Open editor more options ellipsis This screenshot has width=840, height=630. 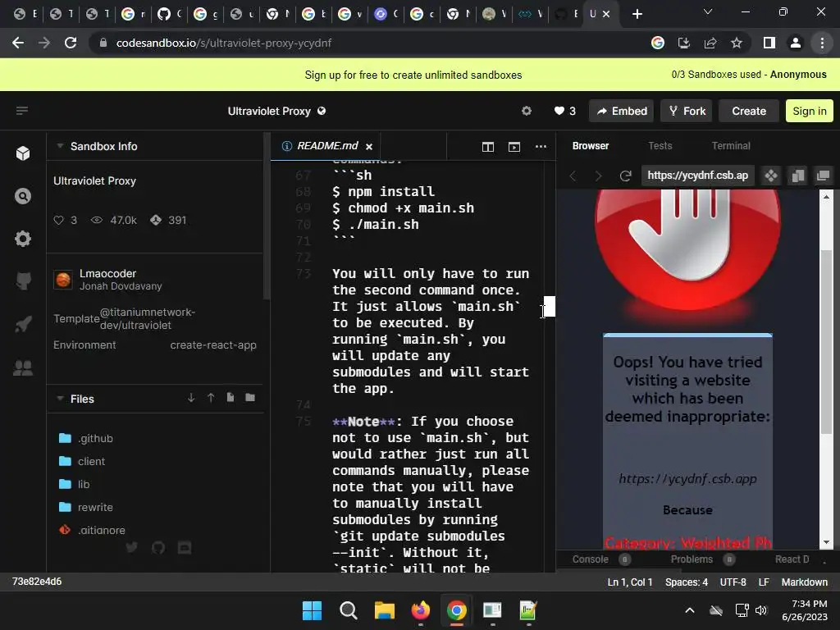pyautogui.click(x=541, y=146)
